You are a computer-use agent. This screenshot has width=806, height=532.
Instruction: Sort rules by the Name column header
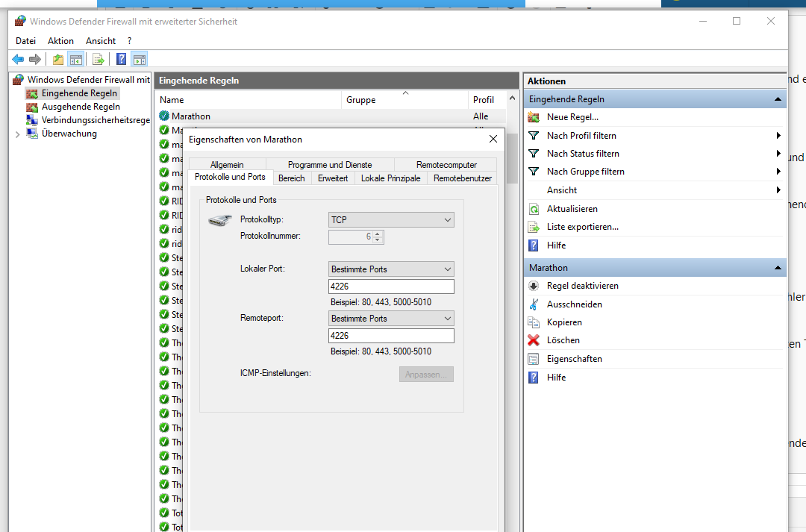(249, 100)
